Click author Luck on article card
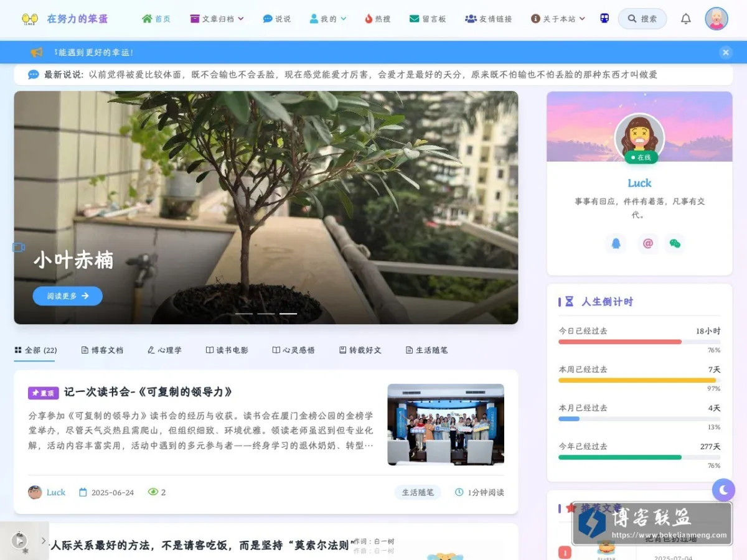This screenshot has width=747, height=560. click(56, 492)
